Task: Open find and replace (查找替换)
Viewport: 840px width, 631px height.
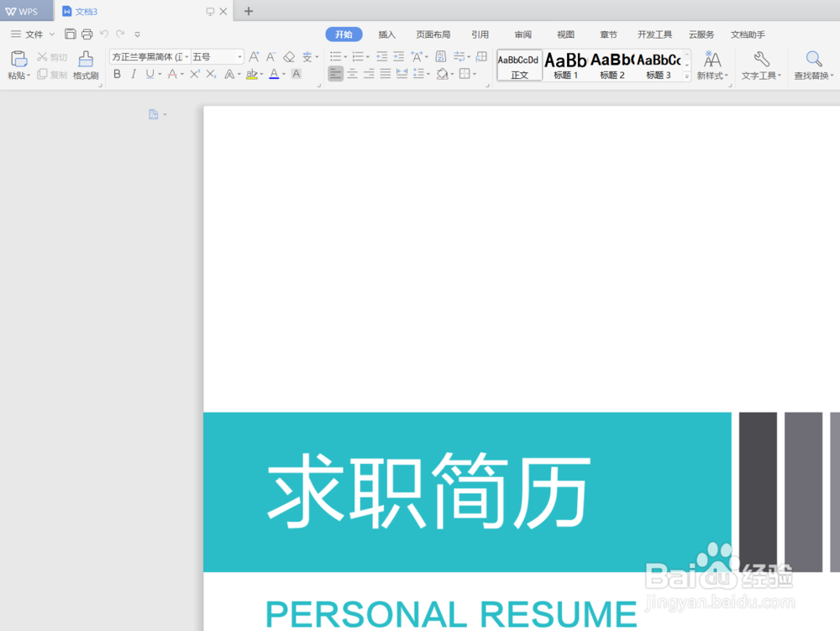Action: 814,65
